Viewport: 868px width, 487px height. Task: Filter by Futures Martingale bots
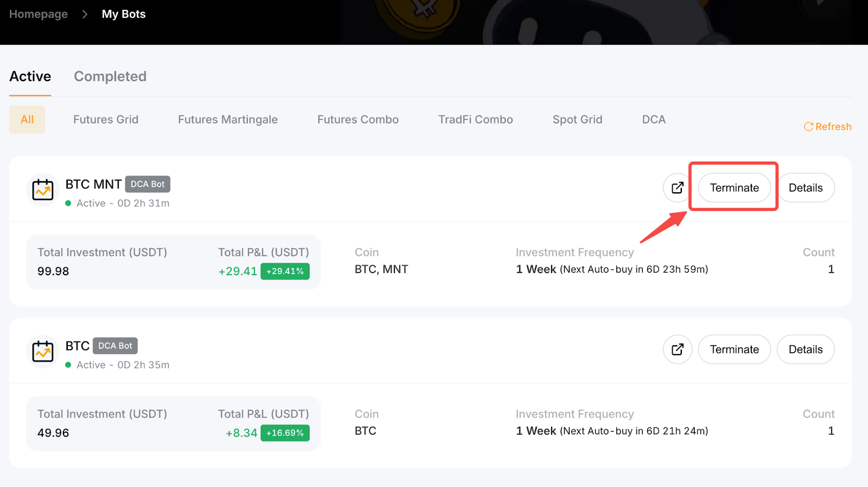[x=228, y=119]
